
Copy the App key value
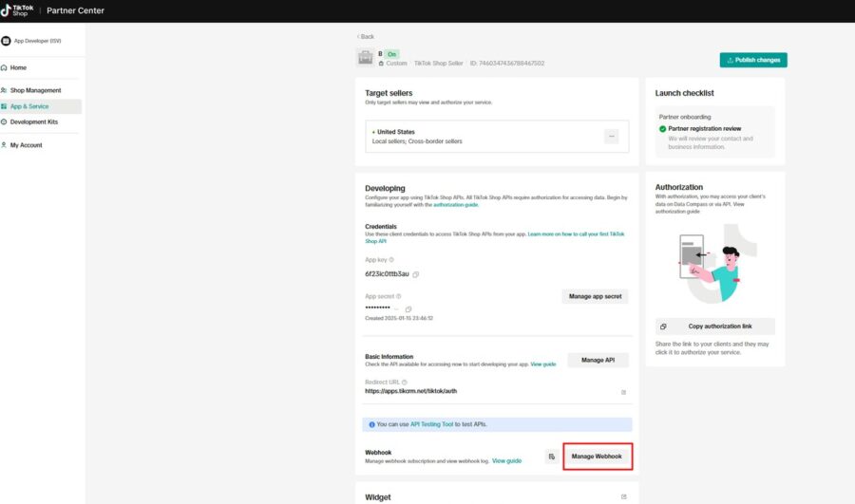click(x=415, y=274)
